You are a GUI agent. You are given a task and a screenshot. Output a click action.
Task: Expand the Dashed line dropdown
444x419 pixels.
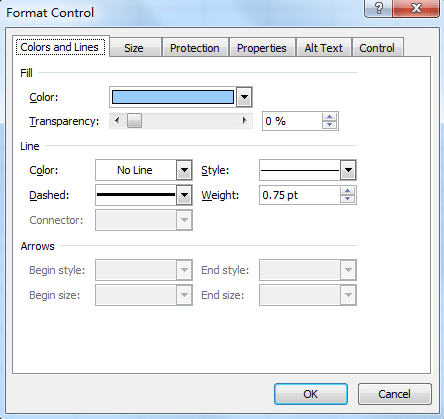click(184, 195)
